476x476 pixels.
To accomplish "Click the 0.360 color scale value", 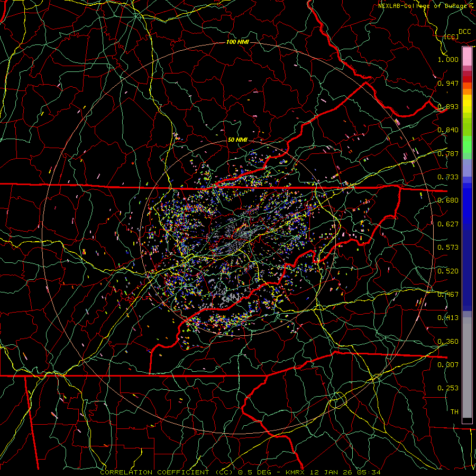I will [x=448, y=342].
